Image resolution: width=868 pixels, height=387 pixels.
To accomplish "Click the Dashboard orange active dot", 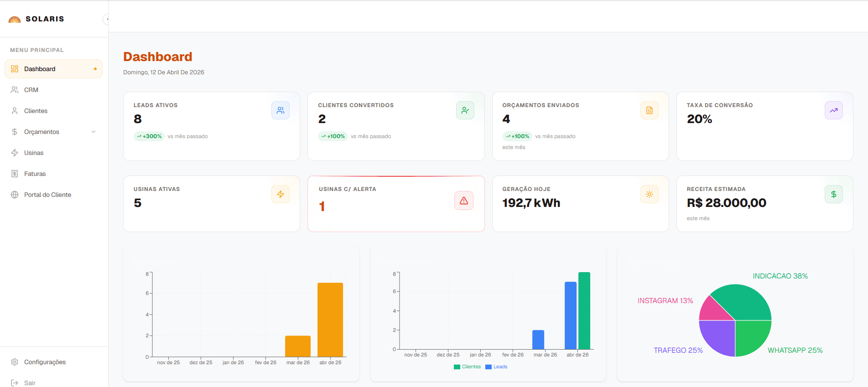I will pos(95,69).
